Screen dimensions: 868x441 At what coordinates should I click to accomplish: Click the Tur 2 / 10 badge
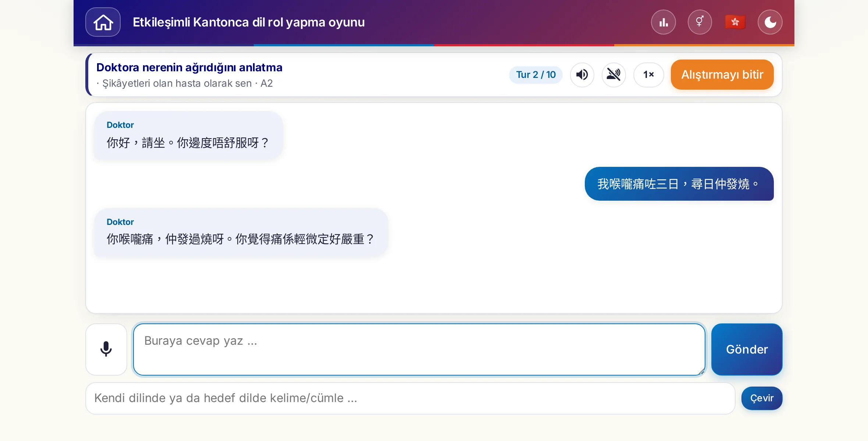(x=536, y=75)
